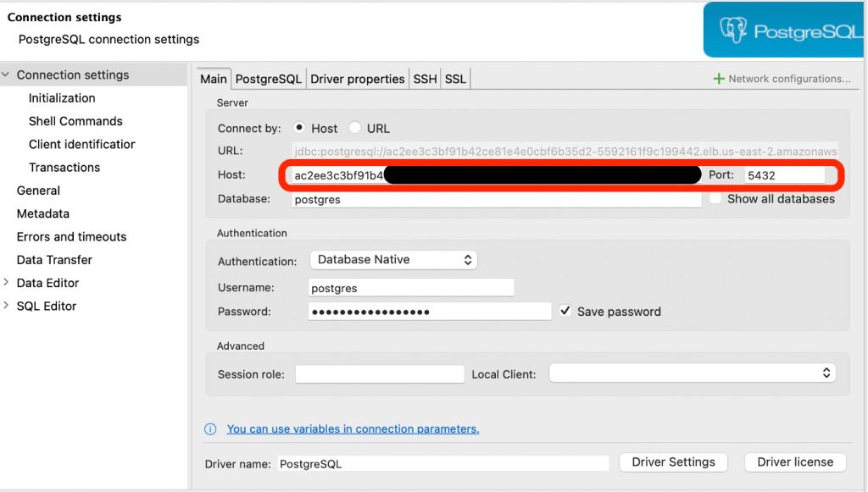Screen dimensions: 868x492
Task: Enable Show all databases checkbox
Action: tap(715, 198)
